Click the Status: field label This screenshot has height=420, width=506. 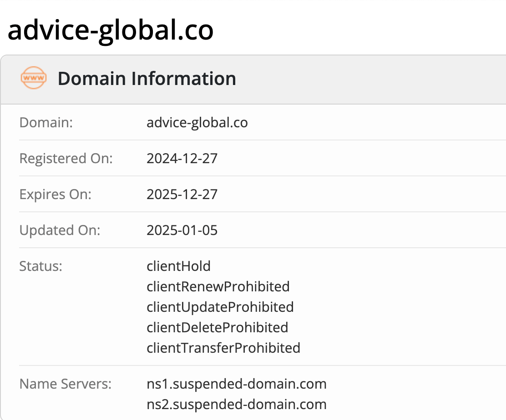40,266
